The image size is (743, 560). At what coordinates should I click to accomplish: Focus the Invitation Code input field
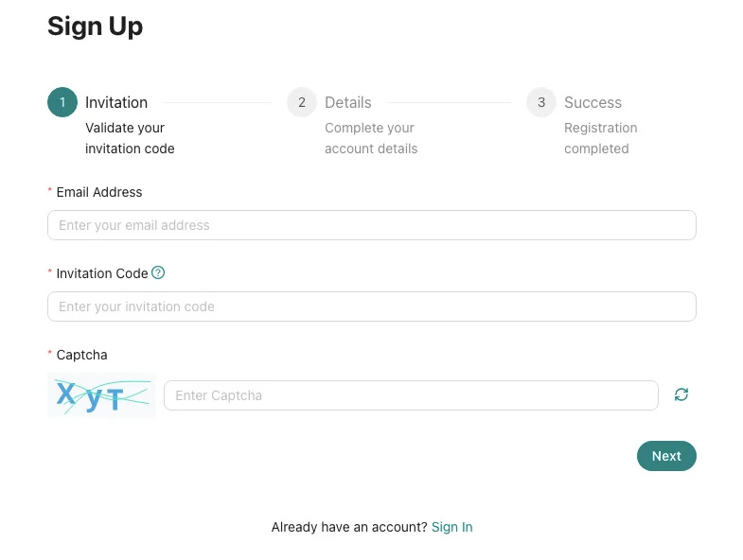[x=371, y=306]
